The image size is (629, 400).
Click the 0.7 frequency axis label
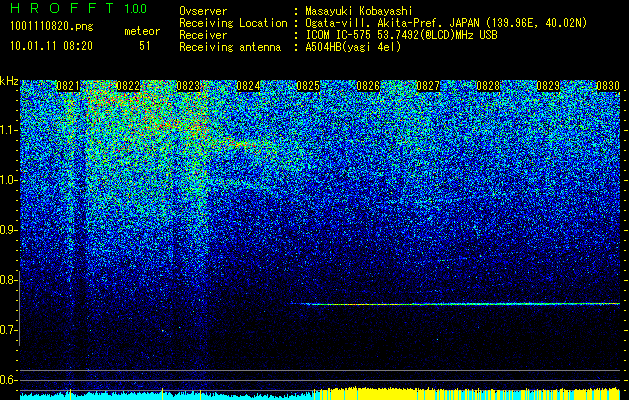[8, 330]
